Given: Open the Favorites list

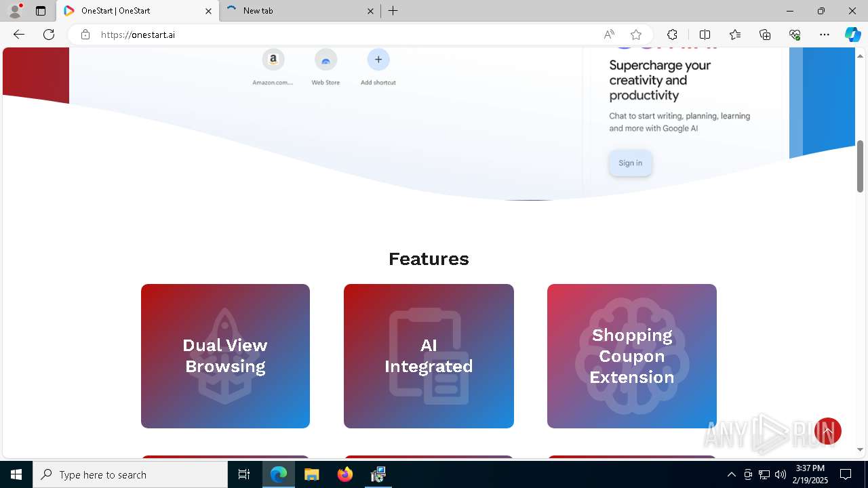Looking at the screenshot, I should pos(735,35).
